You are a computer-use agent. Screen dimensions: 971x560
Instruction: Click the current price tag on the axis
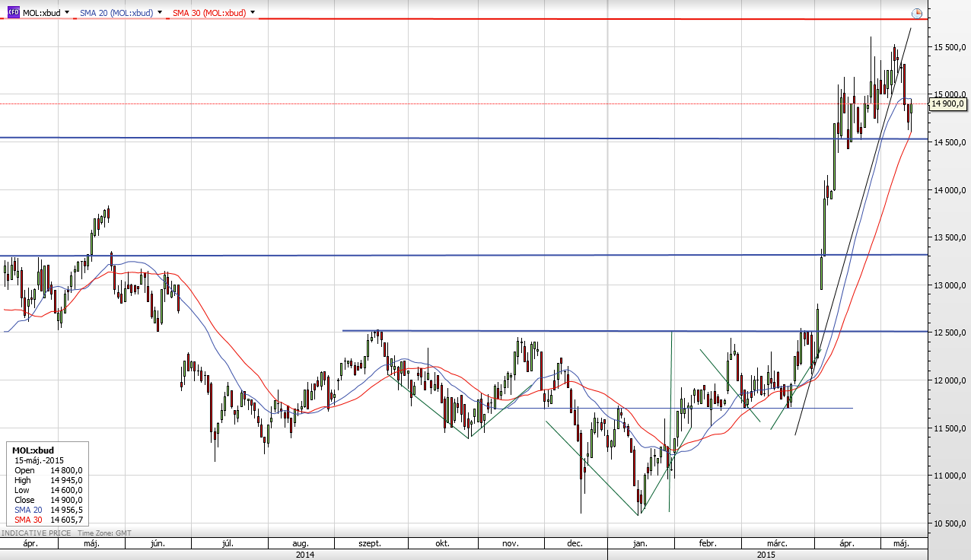pos(948,103)
